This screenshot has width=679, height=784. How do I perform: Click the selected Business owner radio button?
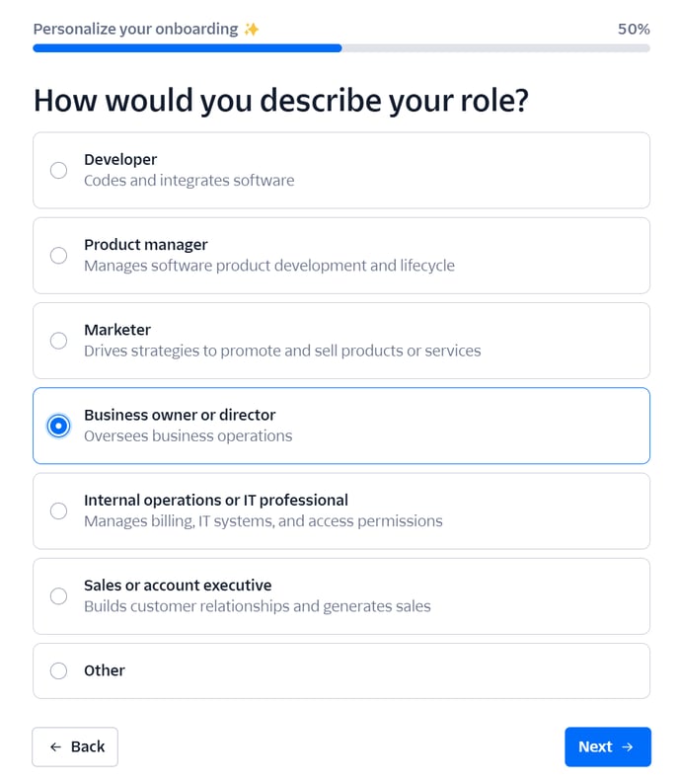58,426
